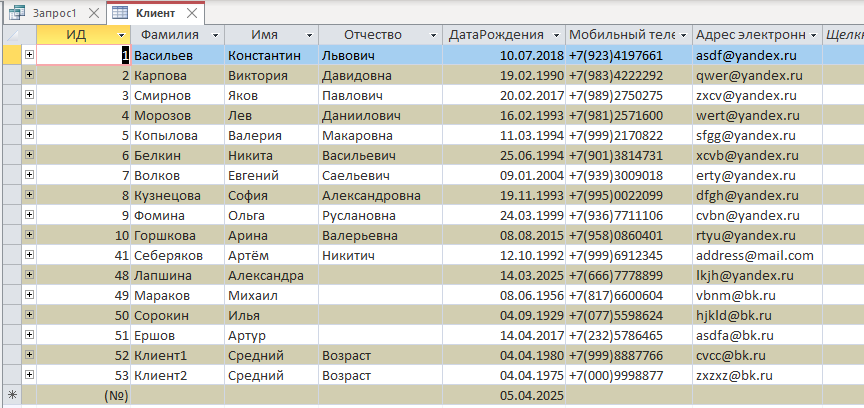Click the phone number +7(923)4197661

[x=629, y=55]
